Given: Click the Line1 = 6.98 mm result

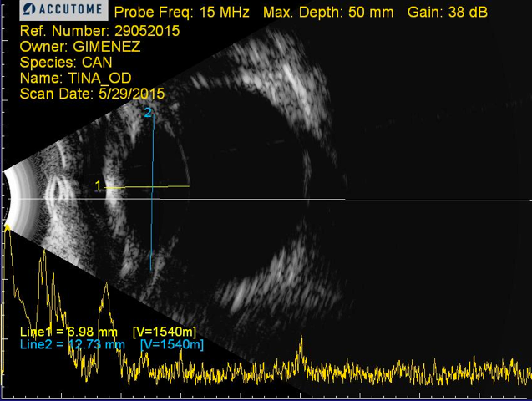Looking at the screenshot, I should [73, 332].
